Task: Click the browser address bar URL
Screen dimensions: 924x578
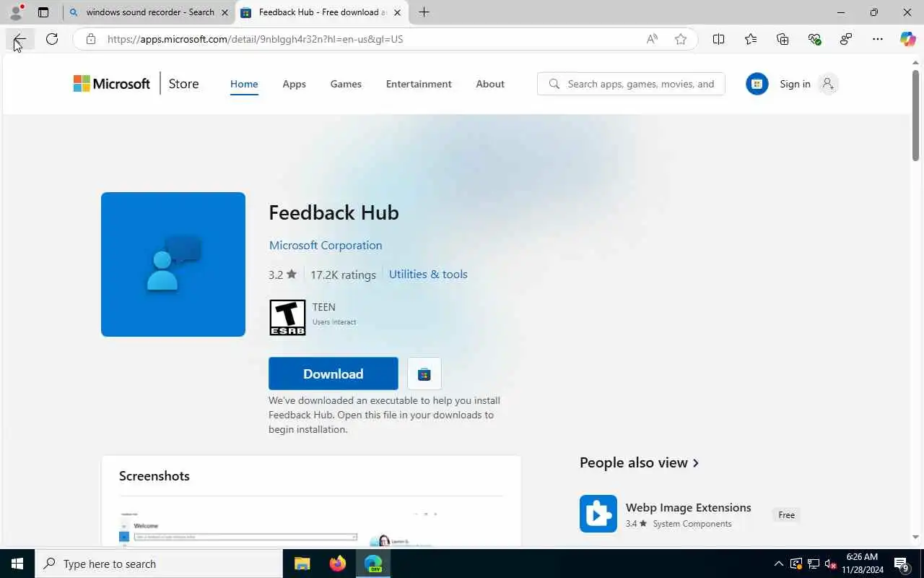Action: tap(256, 39)
